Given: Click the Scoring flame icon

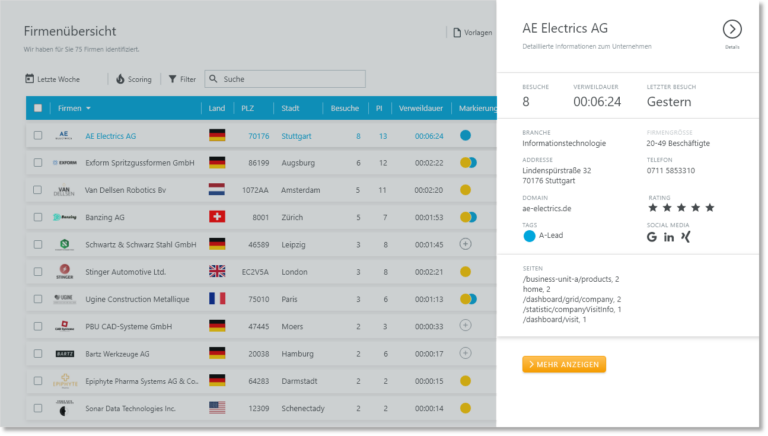Looking at the screenshot, I should click(120, 79).
